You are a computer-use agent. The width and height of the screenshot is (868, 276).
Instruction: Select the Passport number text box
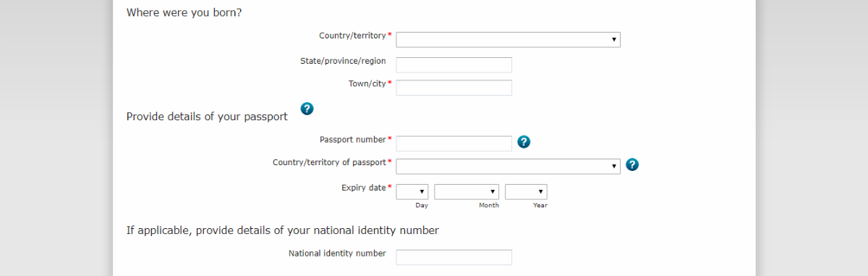(x=454, y=143)
